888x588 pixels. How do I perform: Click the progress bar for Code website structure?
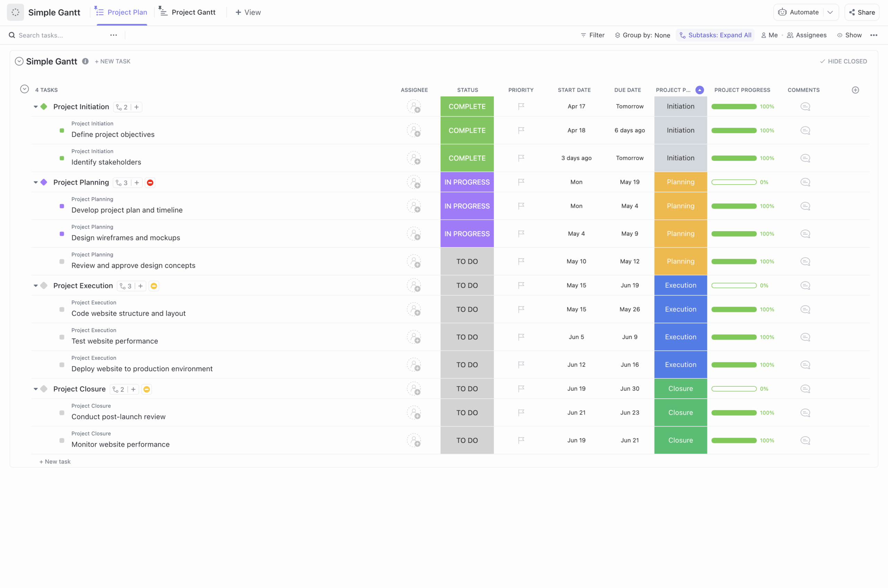(x=734, y=309)
